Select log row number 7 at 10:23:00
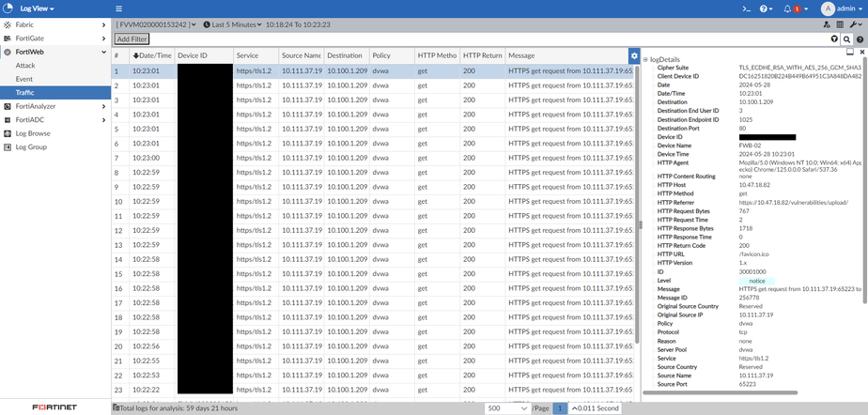 [373, 158]
